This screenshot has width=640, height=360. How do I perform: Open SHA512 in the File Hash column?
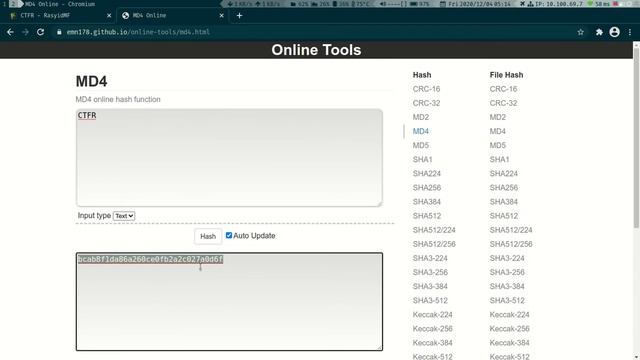coord(504,216)
